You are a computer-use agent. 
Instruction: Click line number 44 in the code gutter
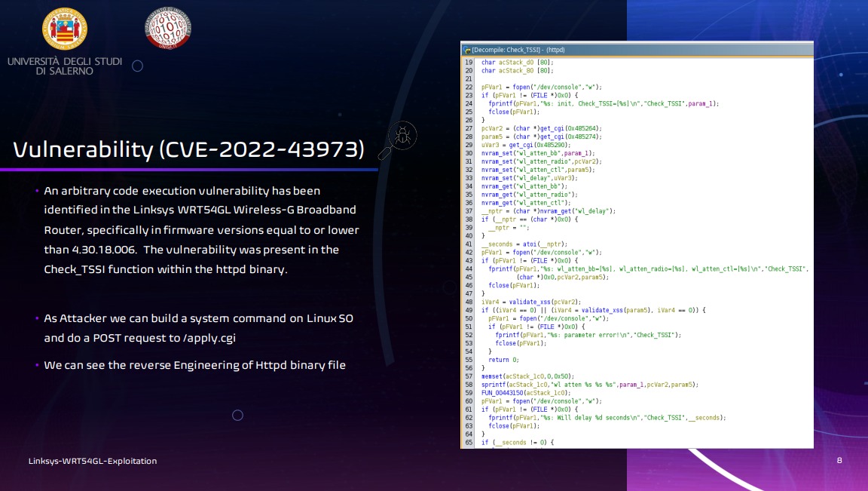tap(469, 269)
